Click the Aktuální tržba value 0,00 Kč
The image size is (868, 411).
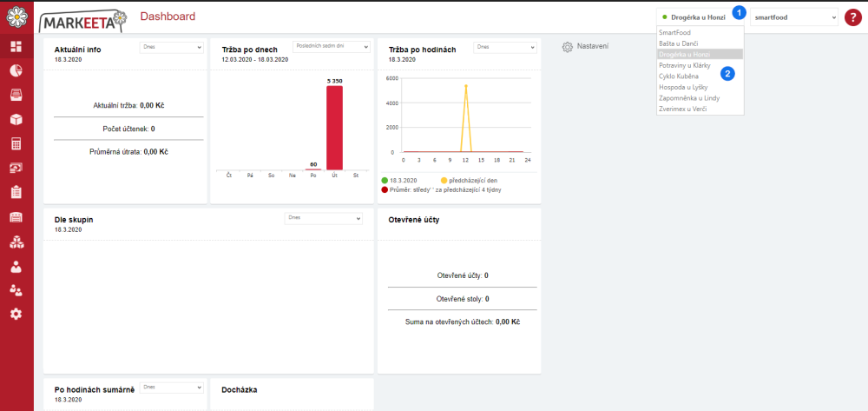pyautogui.click(x=152, y=106)
